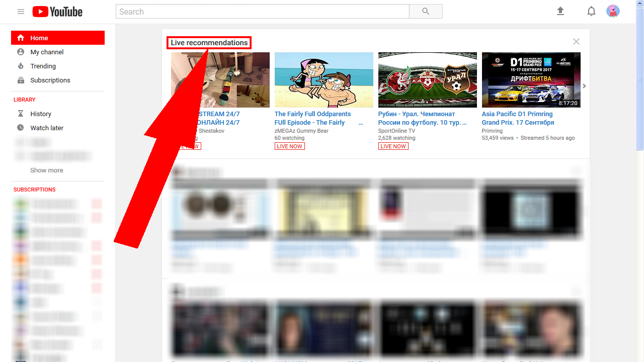Image resolution: width=644 pixels, height=362 pixels.
Task: Open History in the sidebar
Action: [58, 114]
